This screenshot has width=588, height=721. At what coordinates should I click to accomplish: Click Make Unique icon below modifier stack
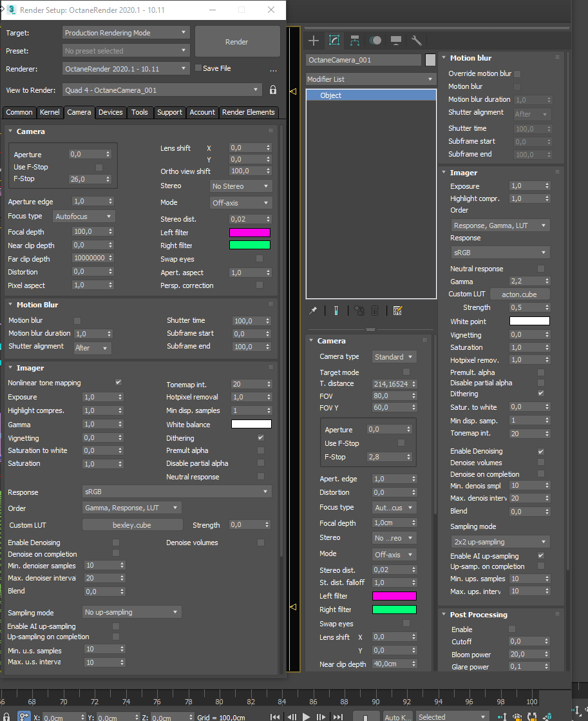(x=359, y=311)
